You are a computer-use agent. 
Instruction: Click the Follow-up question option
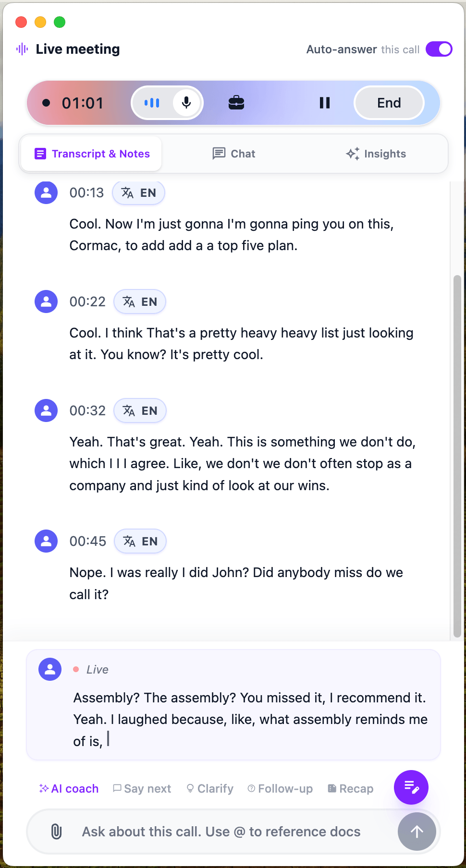(280, 789)
